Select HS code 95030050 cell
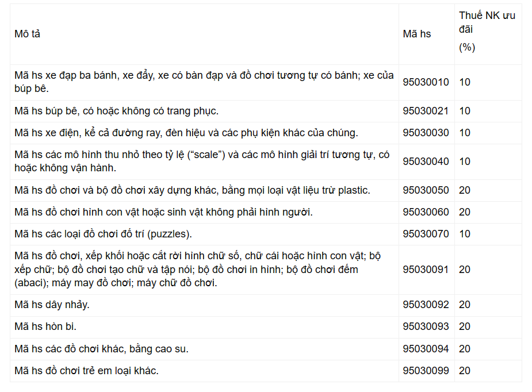The height and width of the screenshot is (392, 532). pos(426,190)
